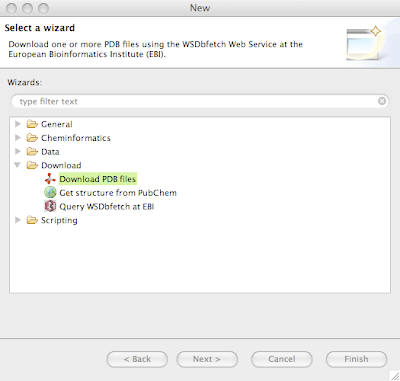Expand the Data category triangle
Screen dimensions: 400x381
[x=18, y=151]
